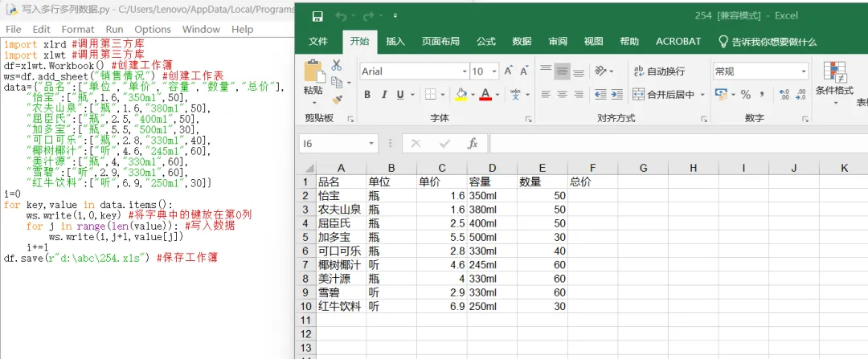This screenshot has height=359, width=868.
Task: Open the Run menu in IDLE editor
Action: coord(115,30)
